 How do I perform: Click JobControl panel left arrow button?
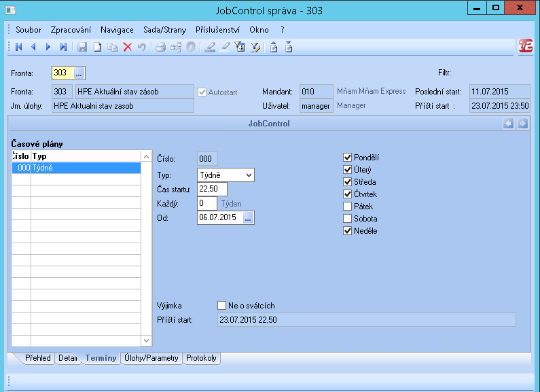pos(508,124)
